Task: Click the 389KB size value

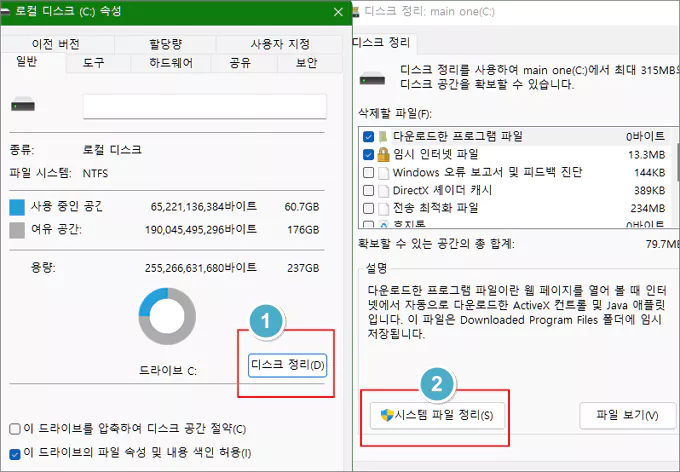Action: point(649,191)
